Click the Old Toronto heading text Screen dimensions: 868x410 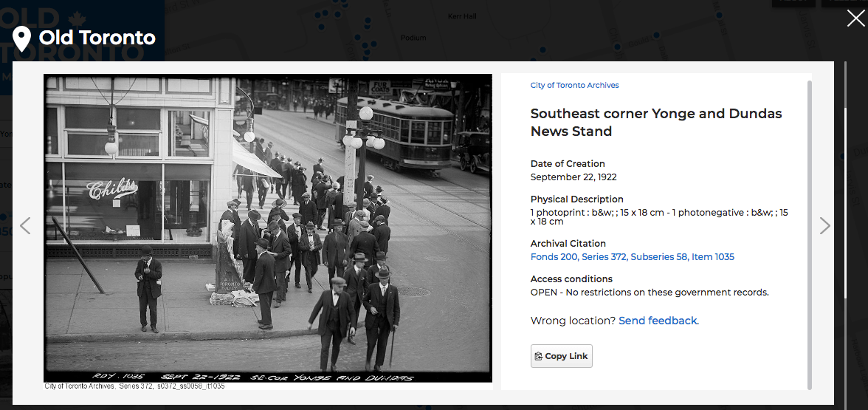coord(97,38)
